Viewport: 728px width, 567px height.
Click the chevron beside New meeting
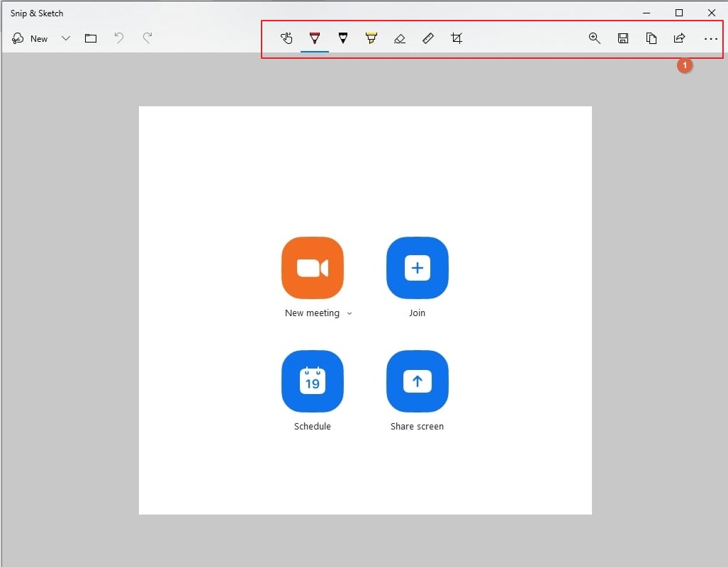point(349,313)
